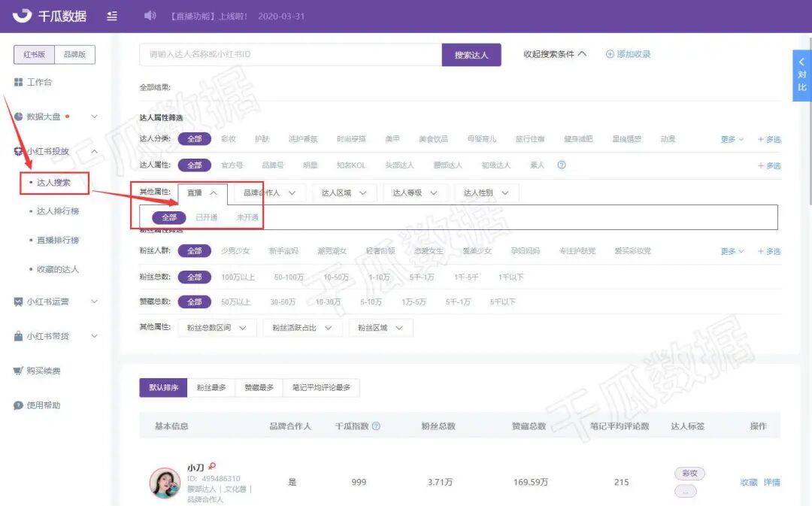Click the 小红书带货 bag icon
Image resolution: width=812 pixels, height=506 pixels.
(19, 336)
